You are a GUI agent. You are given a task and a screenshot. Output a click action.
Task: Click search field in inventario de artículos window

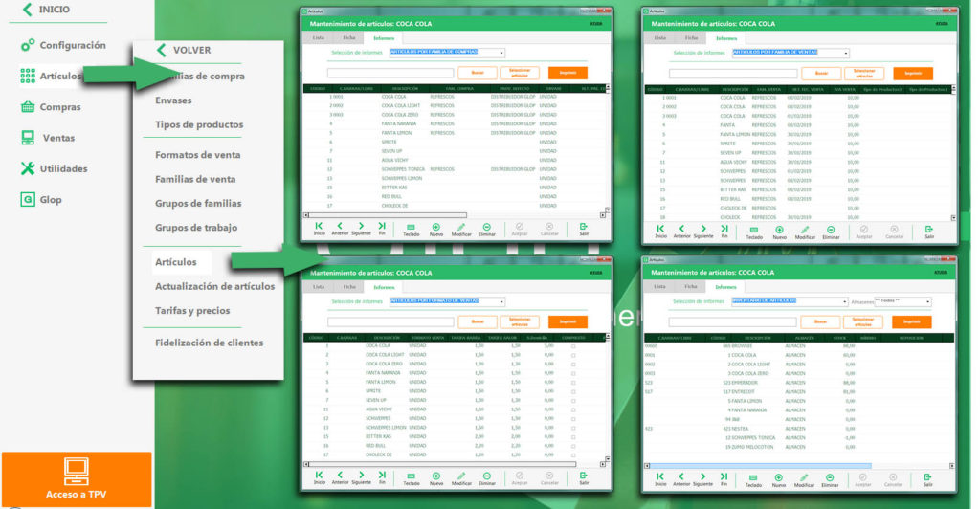(732, 321)
